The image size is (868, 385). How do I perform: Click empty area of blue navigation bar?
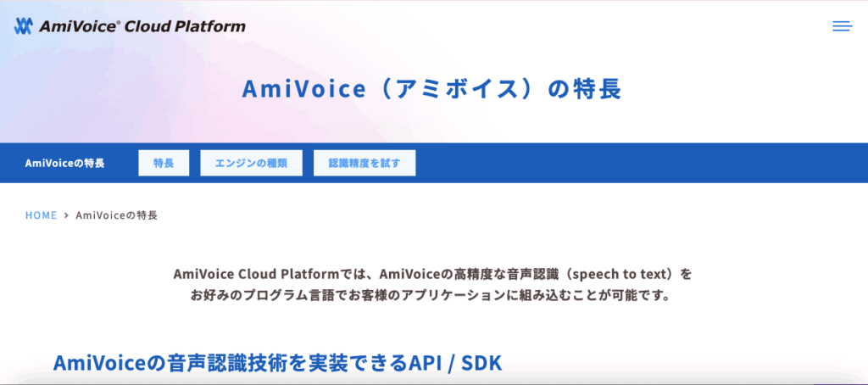click(636, 163)
